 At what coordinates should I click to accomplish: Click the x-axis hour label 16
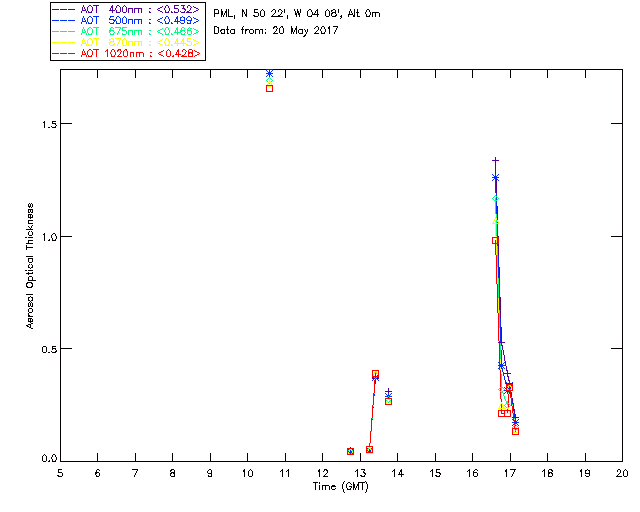point(473,473)
